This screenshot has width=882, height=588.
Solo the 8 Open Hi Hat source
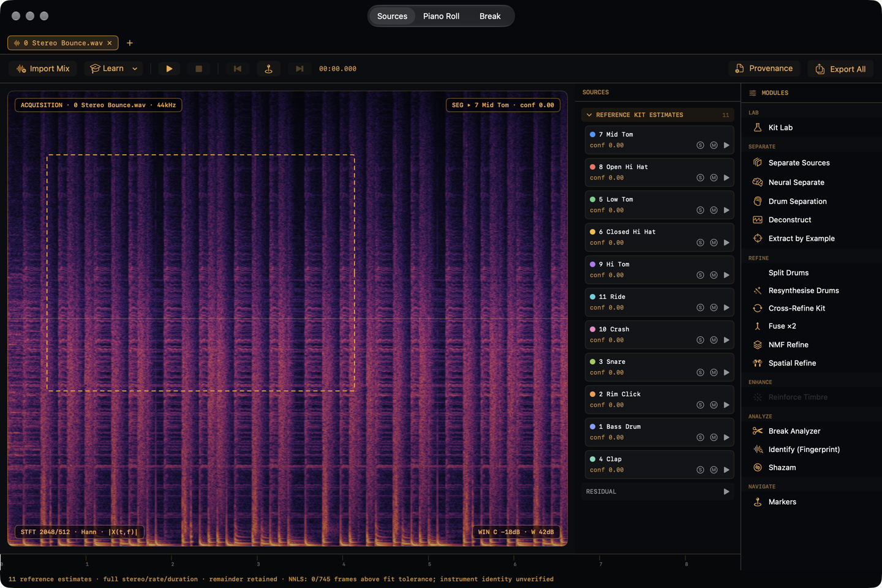click(700, 178)
